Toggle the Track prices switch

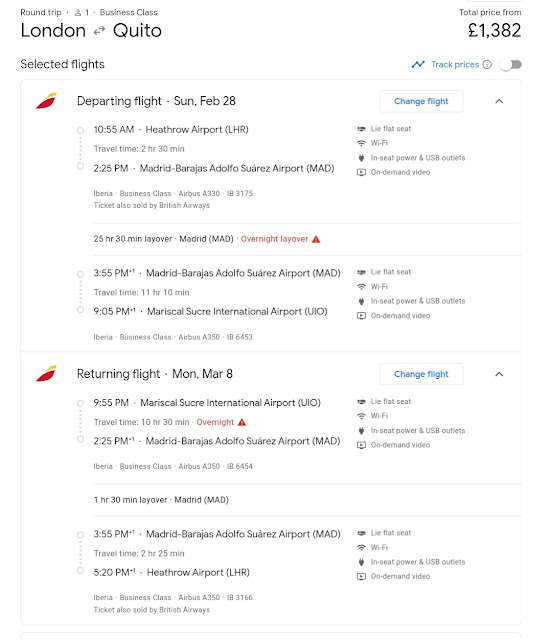click(x=511, y=64)
